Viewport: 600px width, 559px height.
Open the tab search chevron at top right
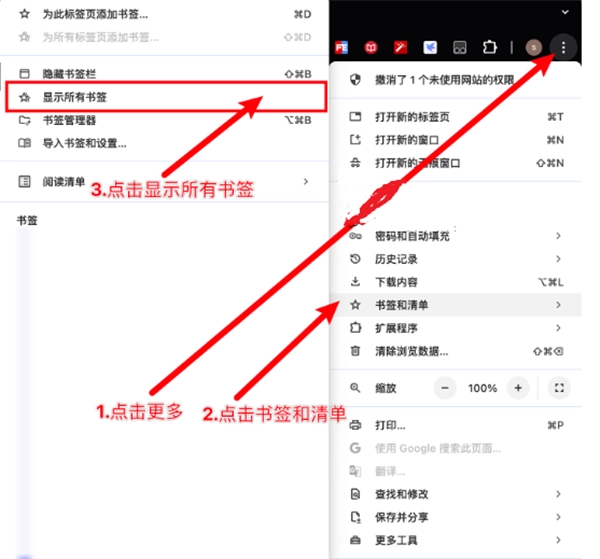click(565, 12)
